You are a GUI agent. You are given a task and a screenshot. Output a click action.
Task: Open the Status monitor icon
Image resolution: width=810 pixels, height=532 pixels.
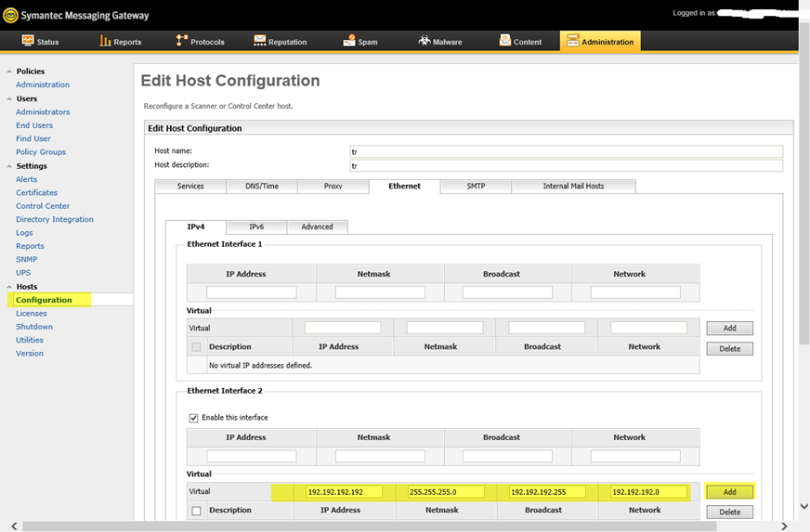click(x=28, y=41)
